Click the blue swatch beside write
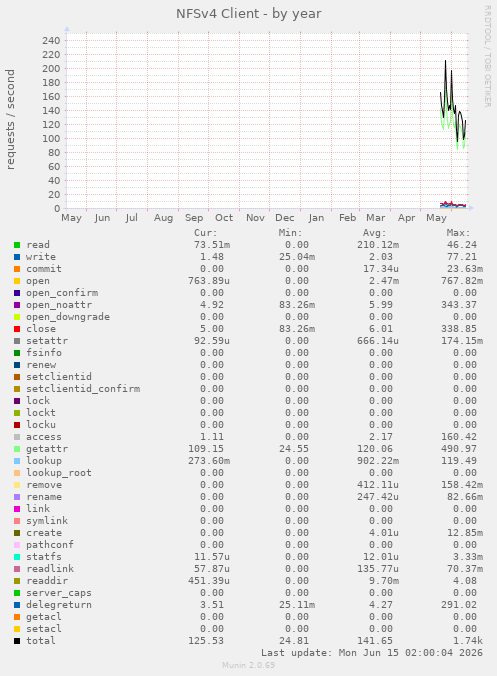Image resolution: width=497 pixels, height=676 pixels. (x=17, y=257)
